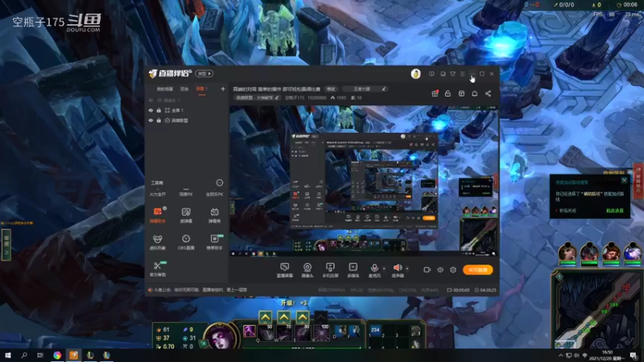Add a 手机投屏 phone cast source

tap(330, 270)
